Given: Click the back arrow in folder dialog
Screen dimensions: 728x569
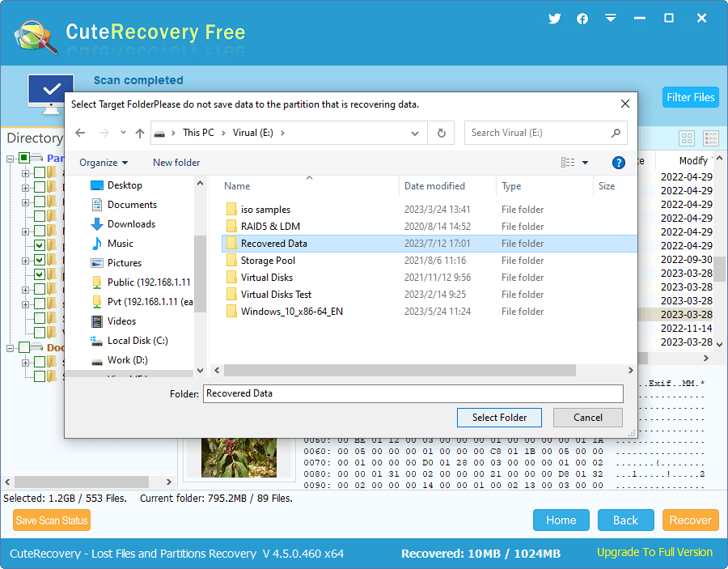Looking at the screenshot, I should click(x=80, y=133).
